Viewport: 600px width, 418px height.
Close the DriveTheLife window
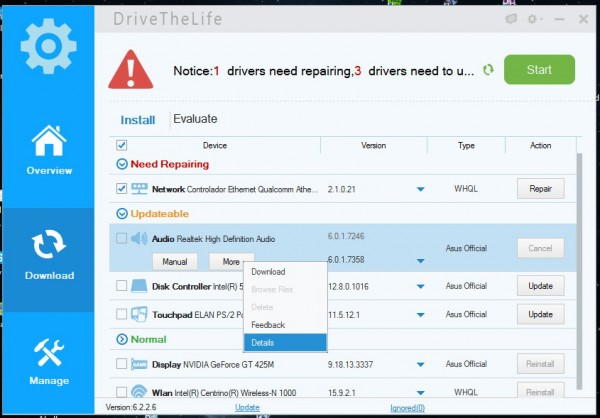(583, 19)
